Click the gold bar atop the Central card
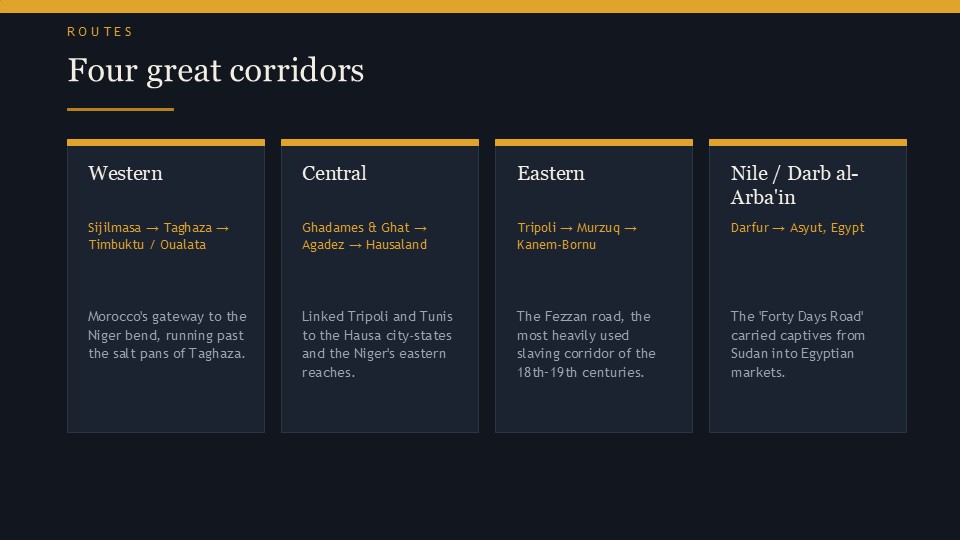 tap(380, 143)
